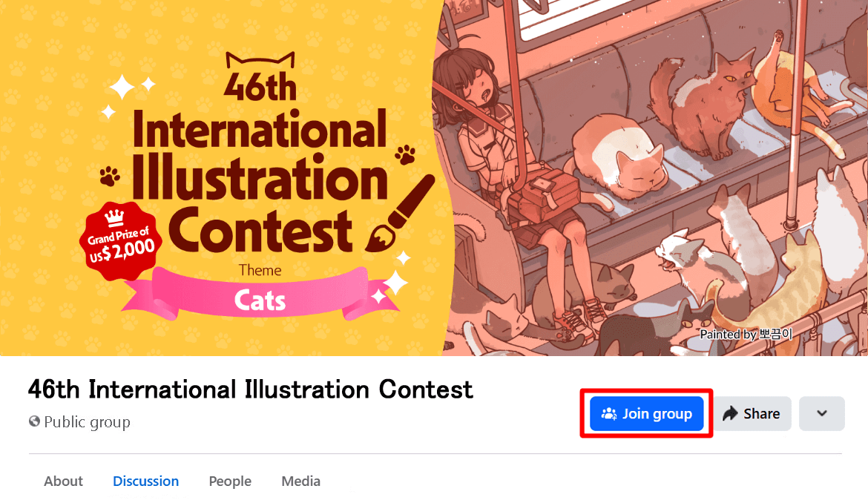Open additional group settings via the caret button
Screen dimensions: 868x503
point(821,413)
